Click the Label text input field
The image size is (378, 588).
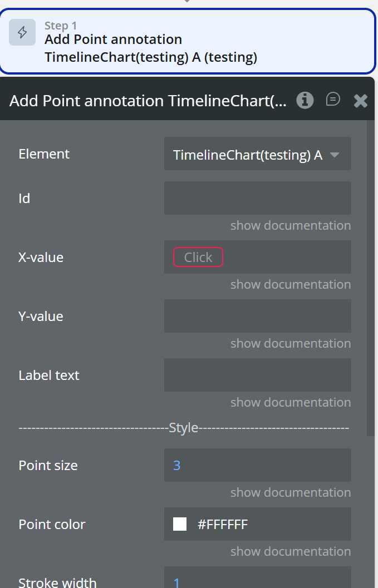(257, 375)
